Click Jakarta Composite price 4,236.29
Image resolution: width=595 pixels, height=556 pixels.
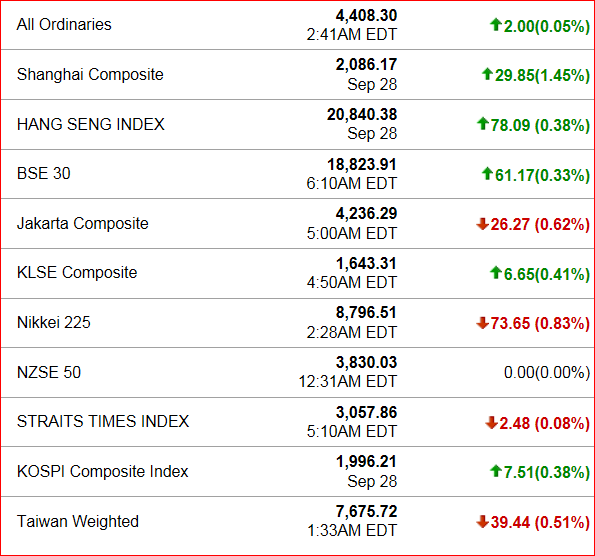pyautogui.click(x=366, y=214)
